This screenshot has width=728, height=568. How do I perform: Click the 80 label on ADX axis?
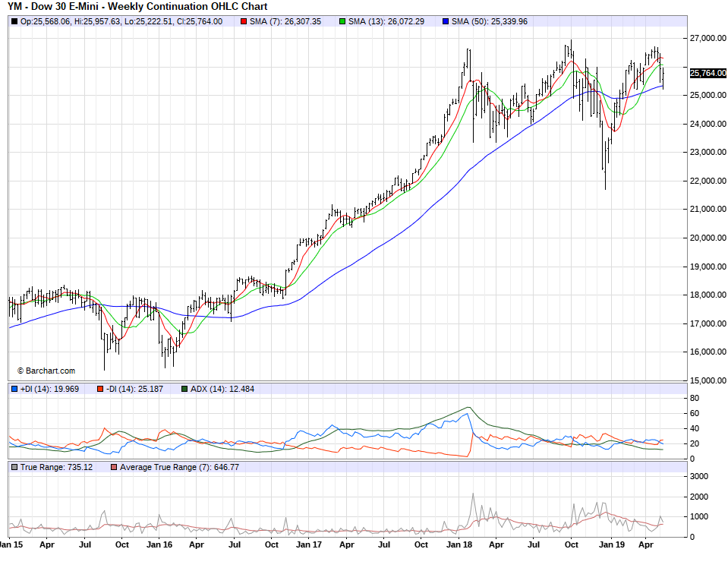695,398
